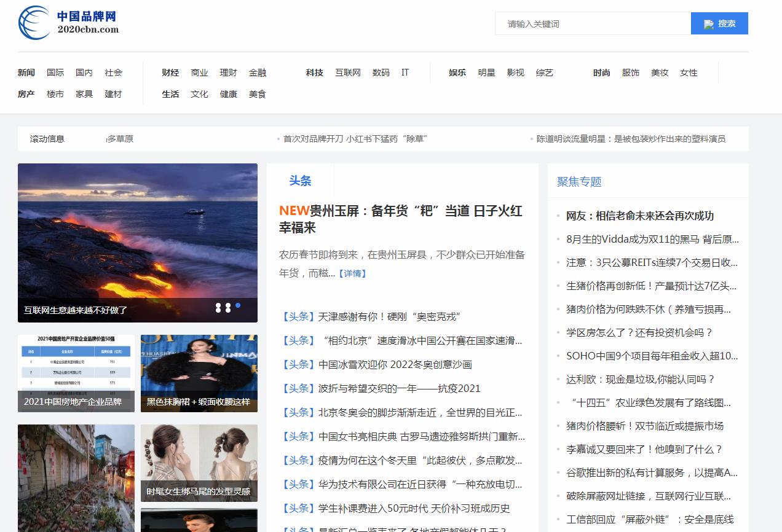Open 时髦女生绑马尾的发型灵感 thumbnail

[x=199, y=463]
